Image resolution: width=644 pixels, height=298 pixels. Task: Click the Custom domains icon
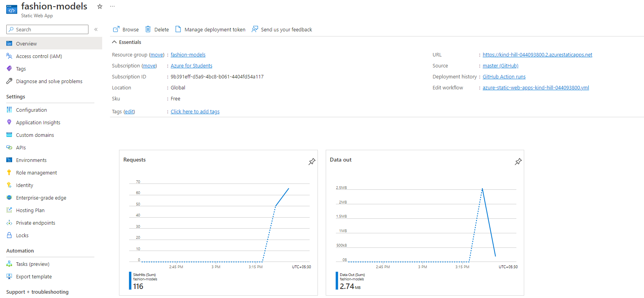9,135
